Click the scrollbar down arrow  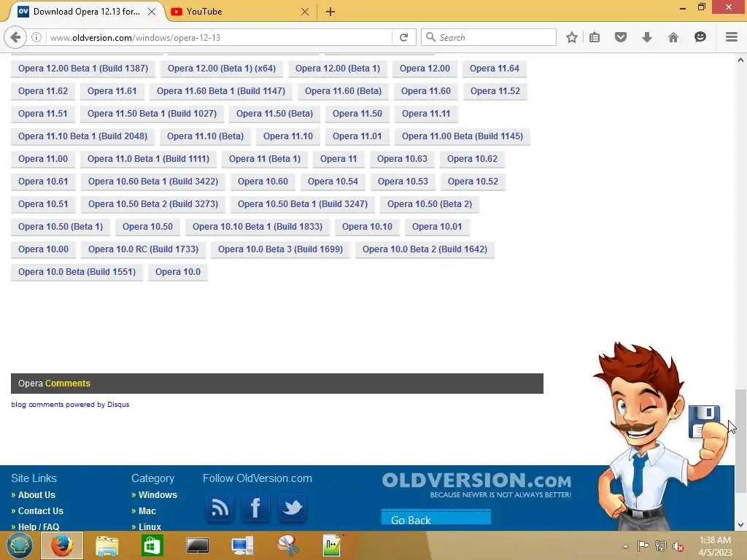click(740, 525)
